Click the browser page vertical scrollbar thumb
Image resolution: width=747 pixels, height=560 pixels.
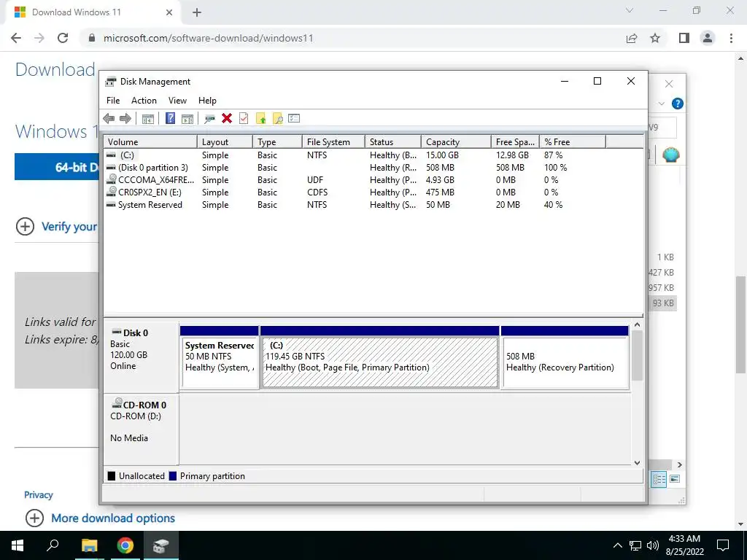point(741,324)
